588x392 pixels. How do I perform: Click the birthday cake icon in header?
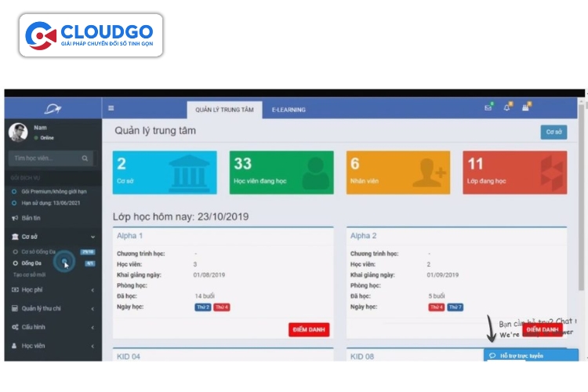click(526, 108)
